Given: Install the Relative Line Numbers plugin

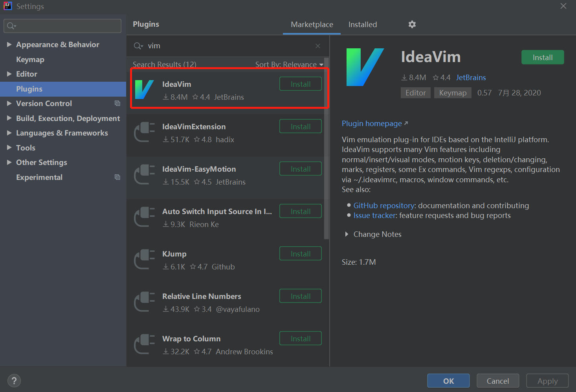Looking at the screenshot, I should click(301, 296).
